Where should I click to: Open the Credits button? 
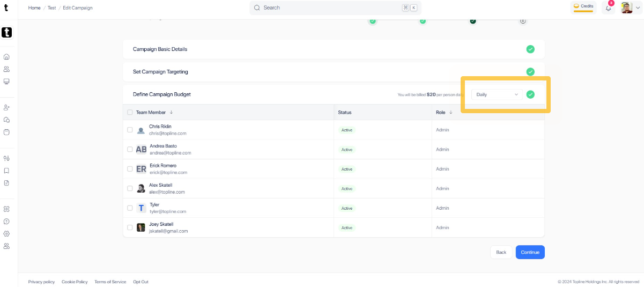tap(583, 7)
